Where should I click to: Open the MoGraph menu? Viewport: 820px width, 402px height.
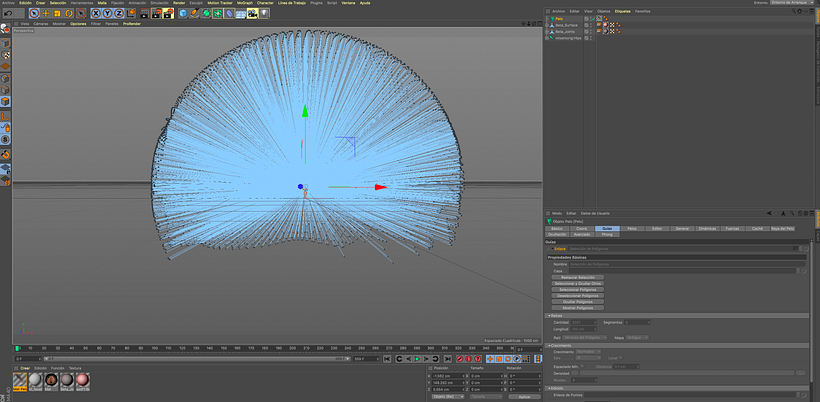pos(244,3)
